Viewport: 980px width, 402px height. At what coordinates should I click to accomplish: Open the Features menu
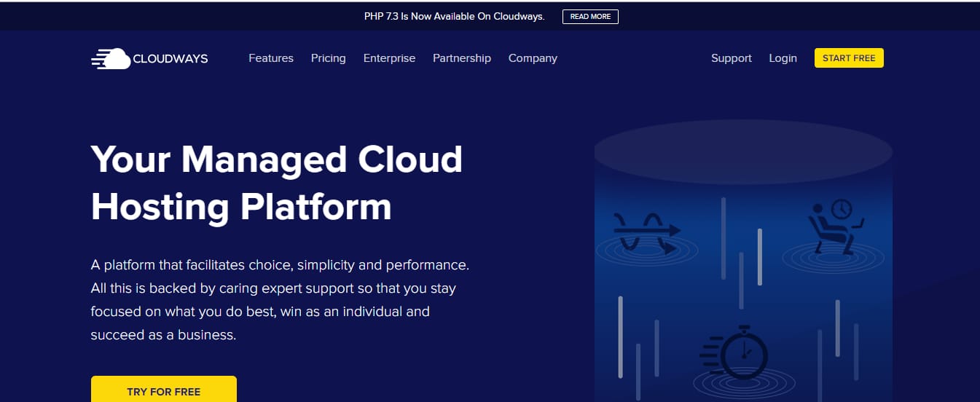coord(271,58)
